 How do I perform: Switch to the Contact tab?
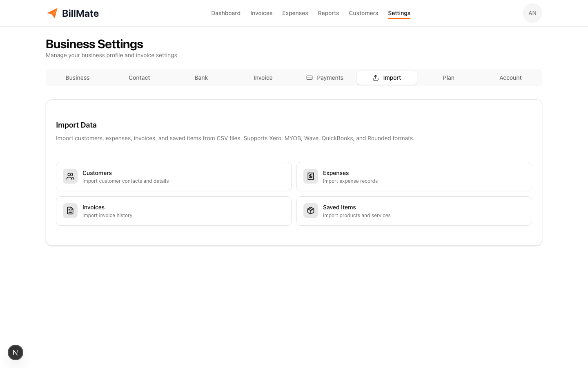tap(139, 78)
